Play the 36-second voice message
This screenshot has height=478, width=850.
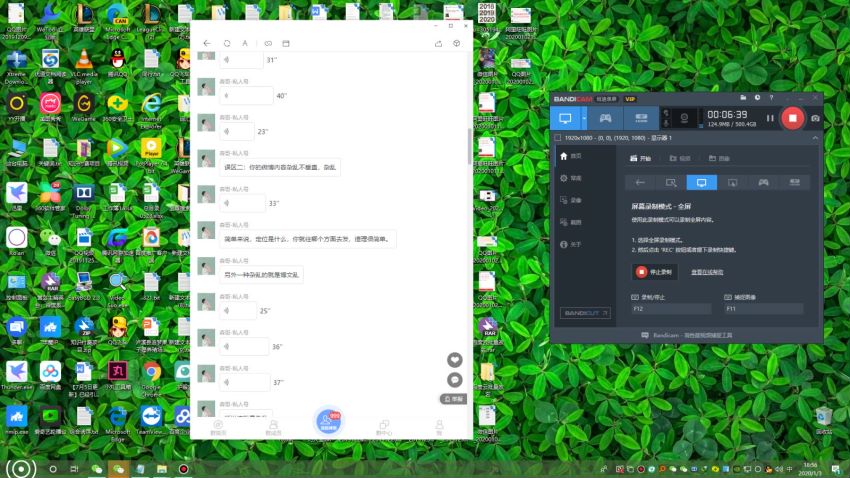click(244, 346)
